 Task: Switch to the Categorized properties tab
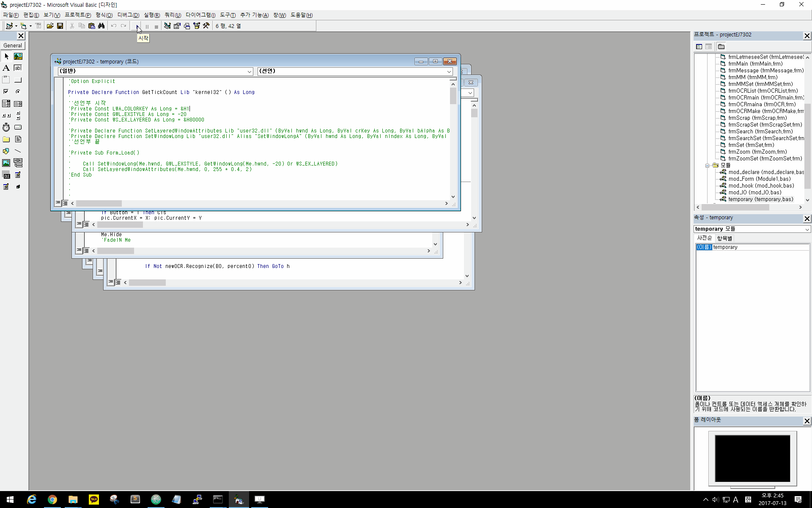[x=724, y=238]
